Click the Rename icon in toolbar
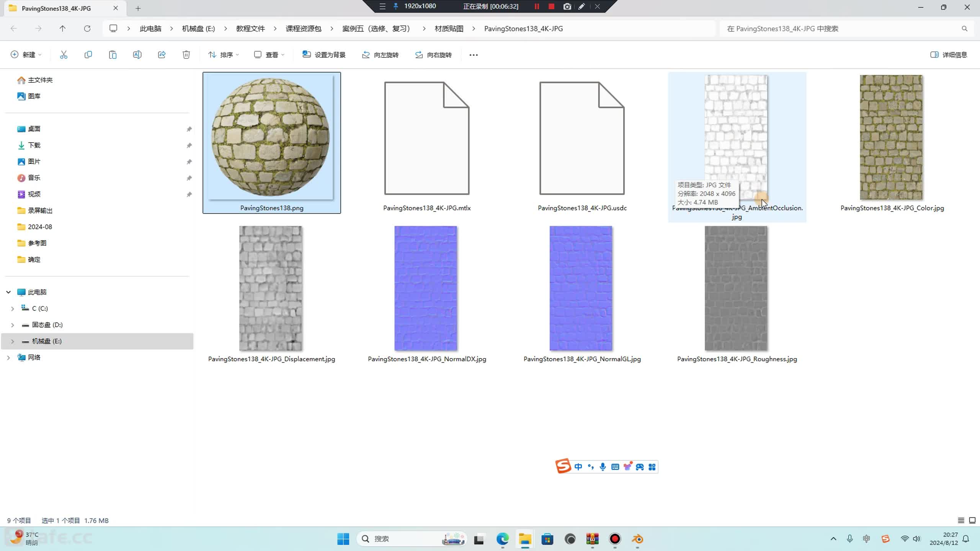 tap(137, 55)
